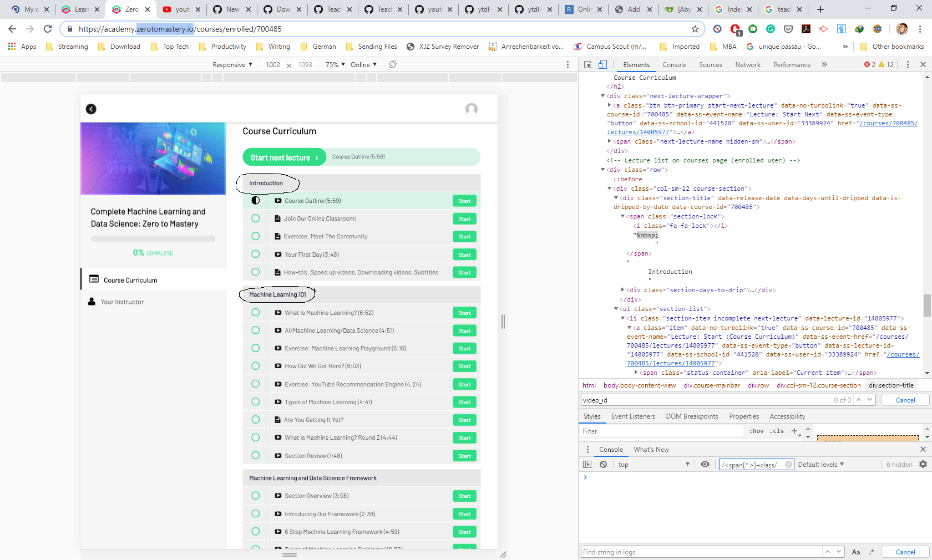Close the DevTools panel
The width and height of the screenshot is (932, 560).
point(923,65)
